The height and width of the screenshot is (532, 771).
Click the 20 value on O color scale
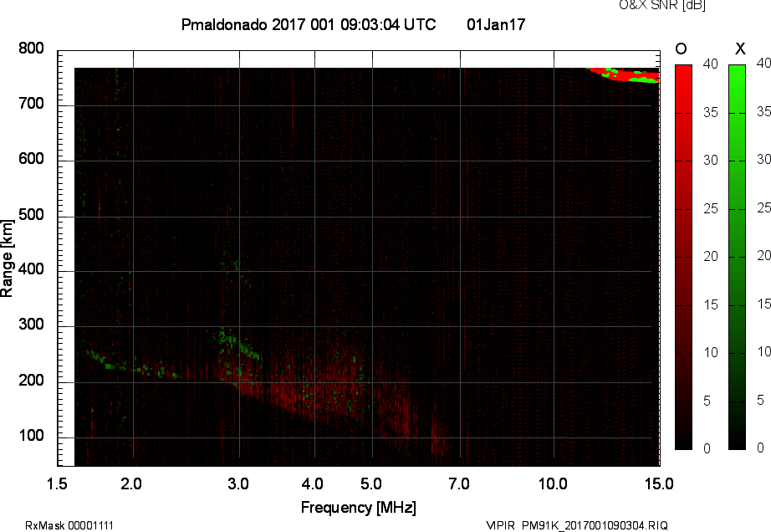(711, 256)
